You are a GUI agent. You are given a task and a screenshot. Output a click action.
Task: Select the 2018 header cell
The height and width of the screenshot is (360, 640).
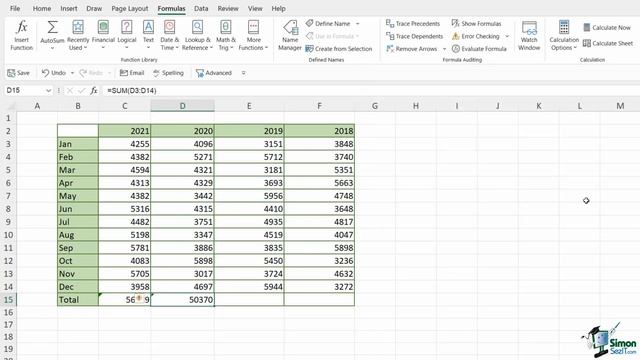319,131
